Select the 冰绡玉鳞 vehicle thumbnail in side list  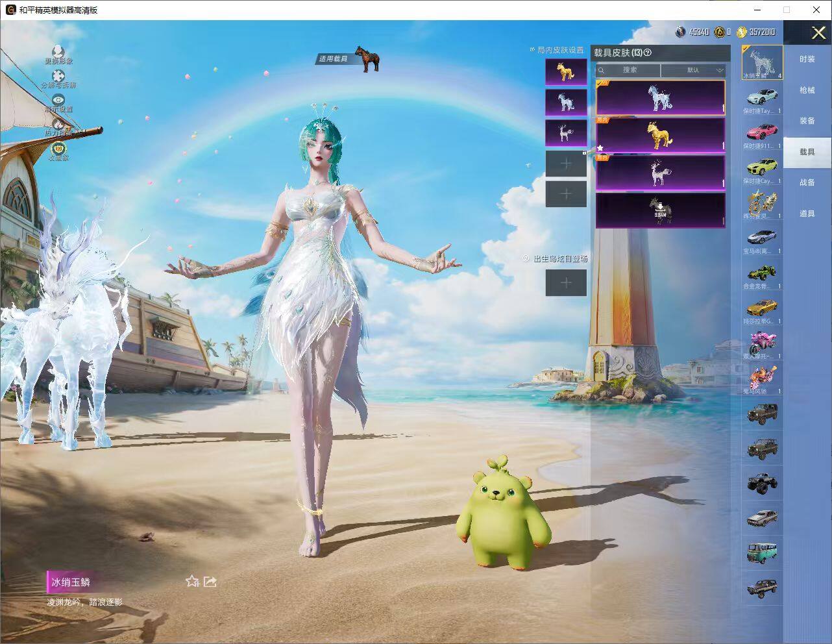[762, 62]
